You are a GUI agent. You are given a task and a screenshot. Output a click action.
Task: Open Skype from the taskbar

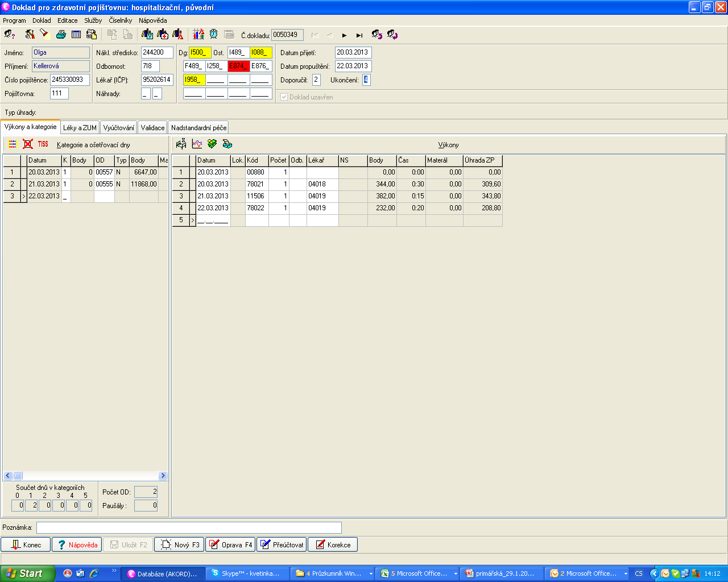pyautogui.click(x=247, y=573)
